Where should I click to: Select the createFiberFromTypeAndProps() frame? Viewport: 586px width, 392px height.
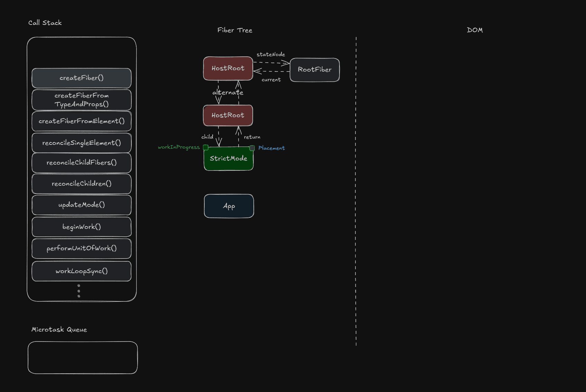[82, 100]
